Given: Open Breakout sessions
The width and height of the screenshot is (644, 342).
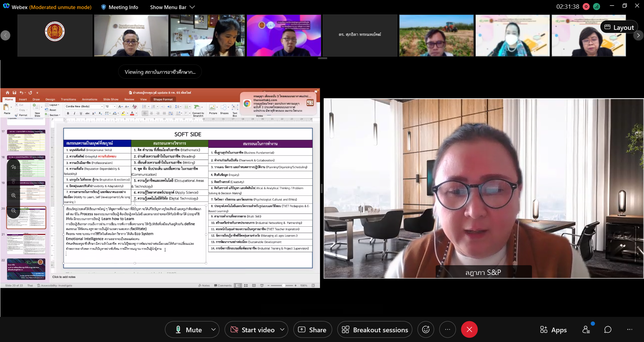Looking at the screenshot, I should point(375,330).
